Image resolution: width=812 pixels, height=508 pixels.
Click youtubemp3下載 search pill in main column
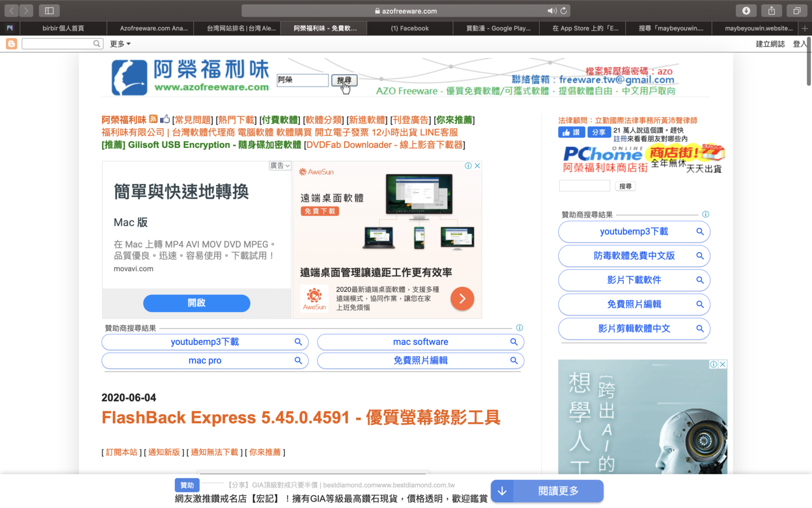(205, 342)
